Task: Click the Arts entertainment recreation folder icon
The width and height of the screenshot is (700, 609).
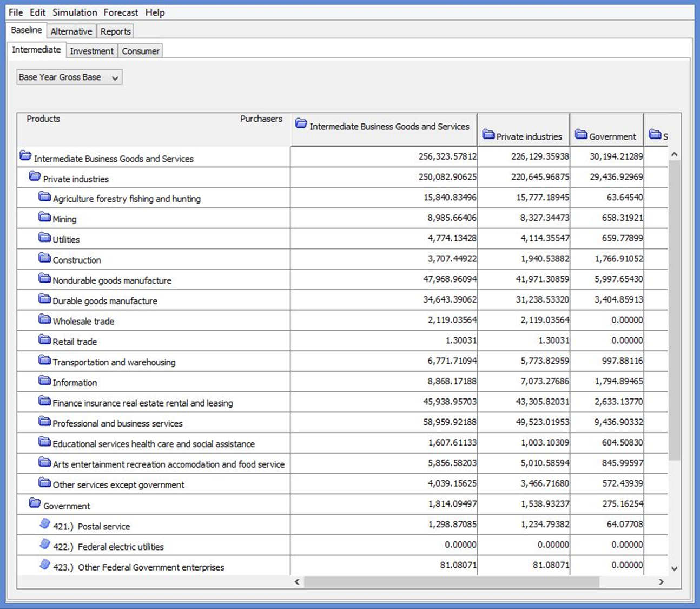Action: 44,462
